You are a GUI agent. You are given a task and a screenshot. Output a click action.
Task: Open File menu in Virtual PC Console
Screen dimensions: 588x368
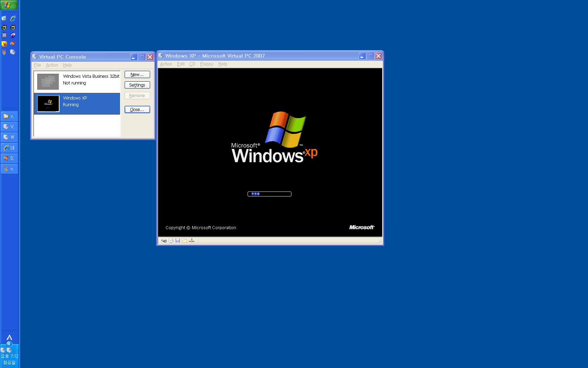[37, 65]
